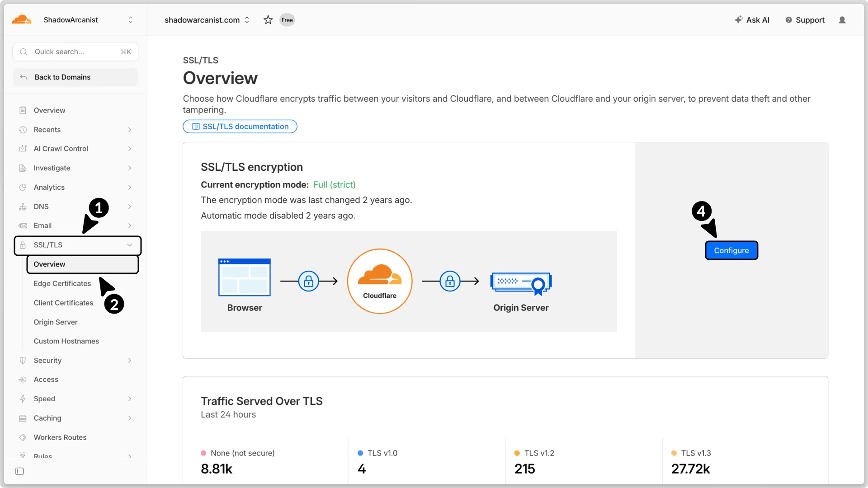Click the Speed lightning bolt icon

click(23, 399)
